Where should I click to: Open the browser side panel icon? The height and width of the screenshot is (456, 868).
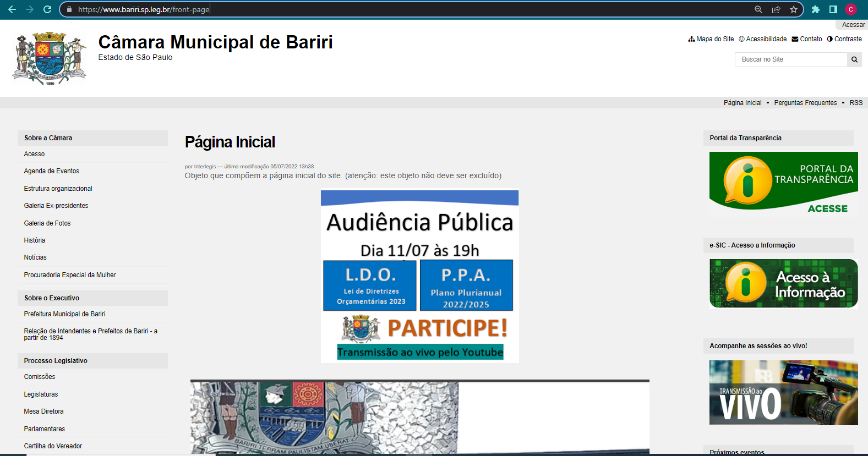click(833, 9)
